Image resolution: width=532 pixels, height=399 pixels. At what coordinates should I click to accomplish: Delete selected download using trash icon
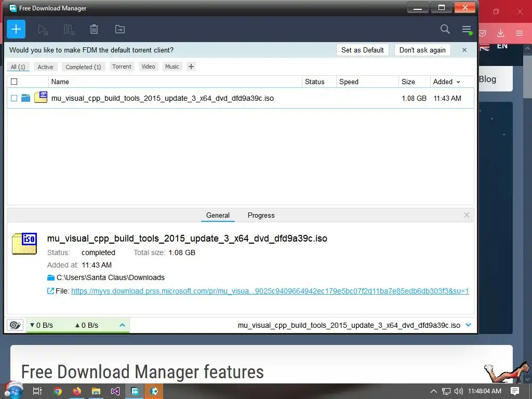pyautogui.click(x=94, y=30)
